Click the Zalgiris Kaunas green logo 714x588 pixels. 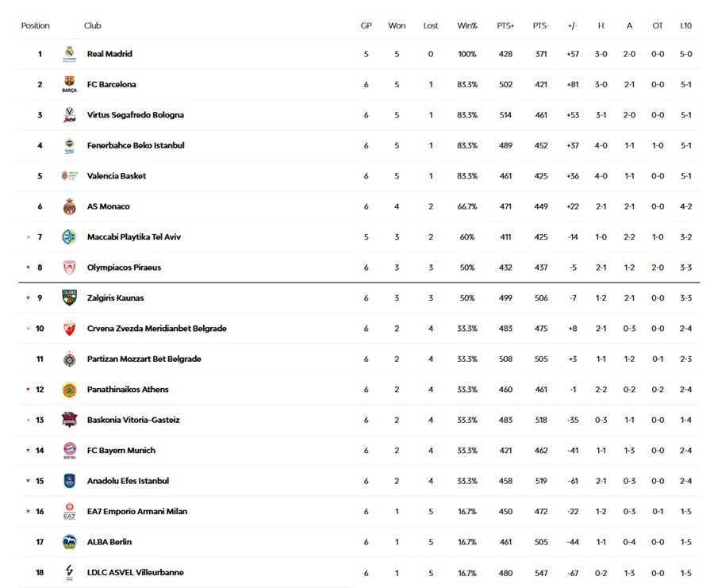pyautogui.click(x=69, y=298)
